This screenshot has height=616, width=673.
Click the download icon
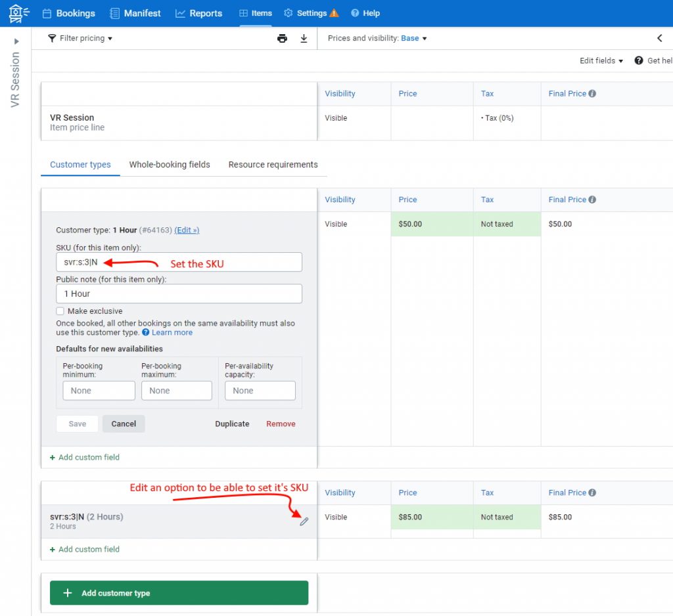coord(304,38)
